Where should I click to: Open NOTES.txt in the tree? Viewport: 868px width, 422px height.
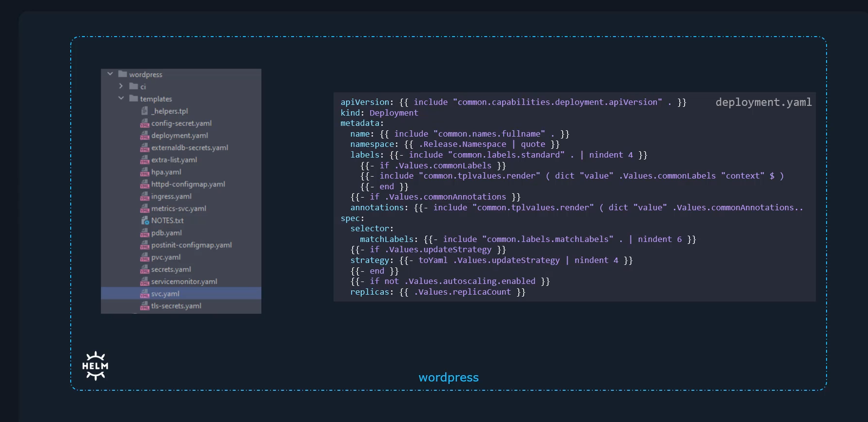(167, 221)
